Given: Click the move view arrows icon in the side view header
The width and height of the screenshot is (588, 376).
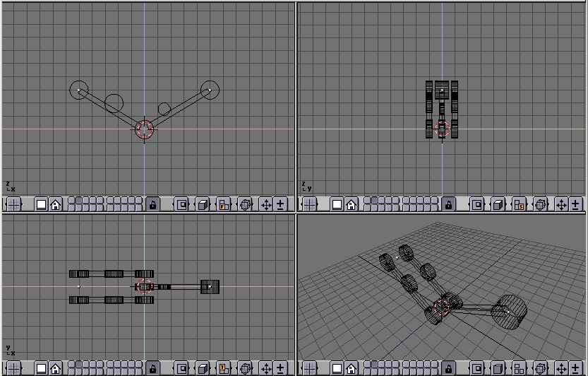Looking at the screenshot, I should [562, 204].
